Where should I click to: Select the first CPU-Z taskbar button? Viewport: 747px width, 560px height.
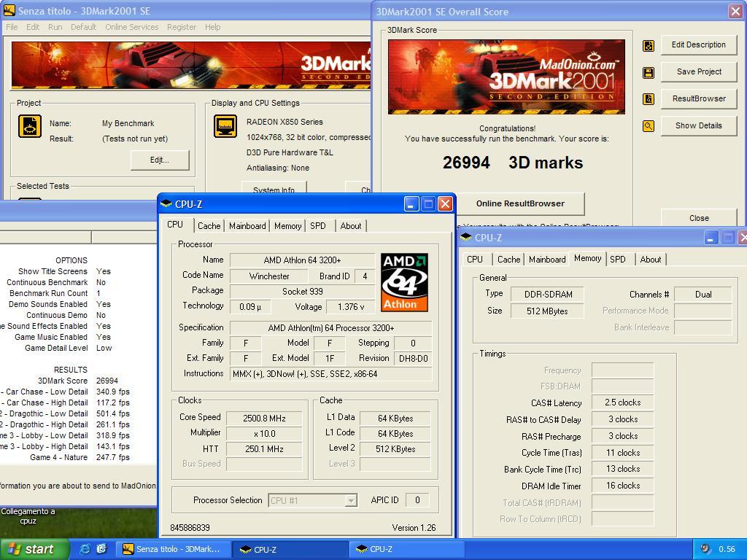click(290, 549)
